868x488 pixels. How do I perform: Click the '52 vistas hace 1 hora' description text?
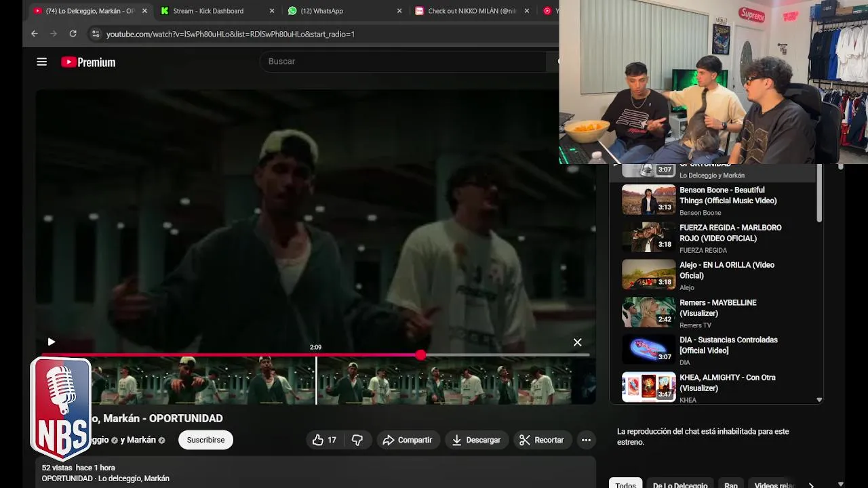pyautogui.click(x=79, y=468)
